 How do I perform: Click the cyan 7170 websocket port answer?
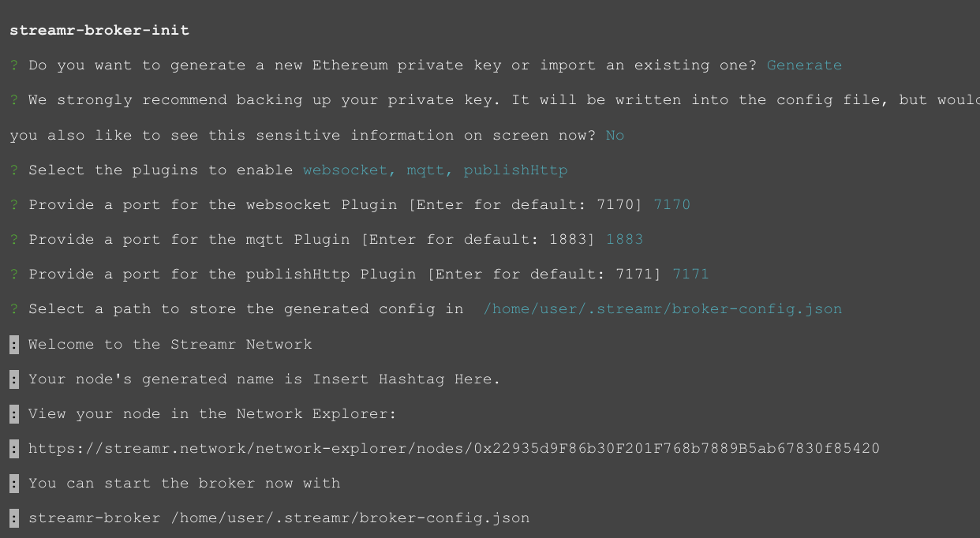[671, 205]
